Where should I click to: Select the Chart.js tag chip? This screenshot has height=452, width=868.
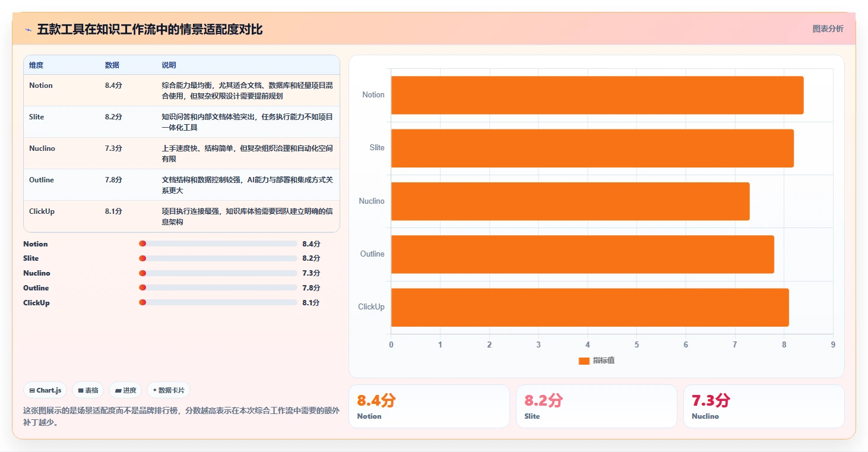46,390
